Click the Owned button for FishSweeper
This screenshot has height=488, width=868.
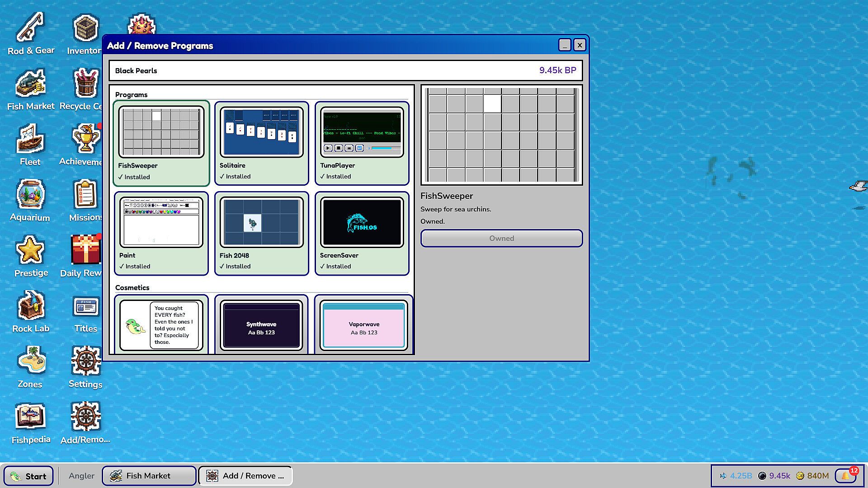pyautogui.click(x=501, y=238)
